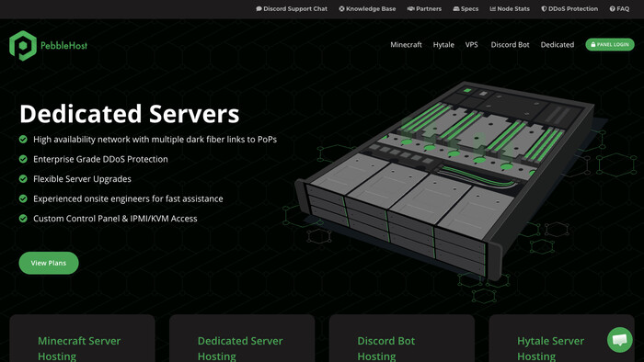The width and height of the screenshot is (644, 362).
Task: Open the live chat bubble widget
Action: pos(620,339)
